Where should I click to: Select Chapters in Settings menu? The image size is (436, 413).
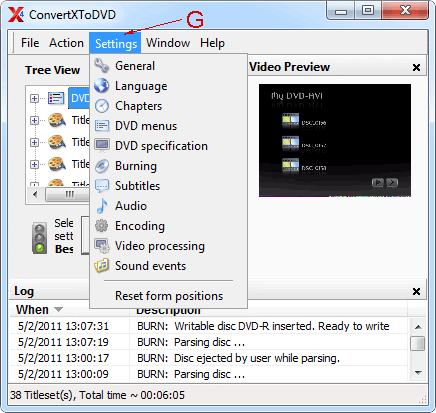(168, 106)
